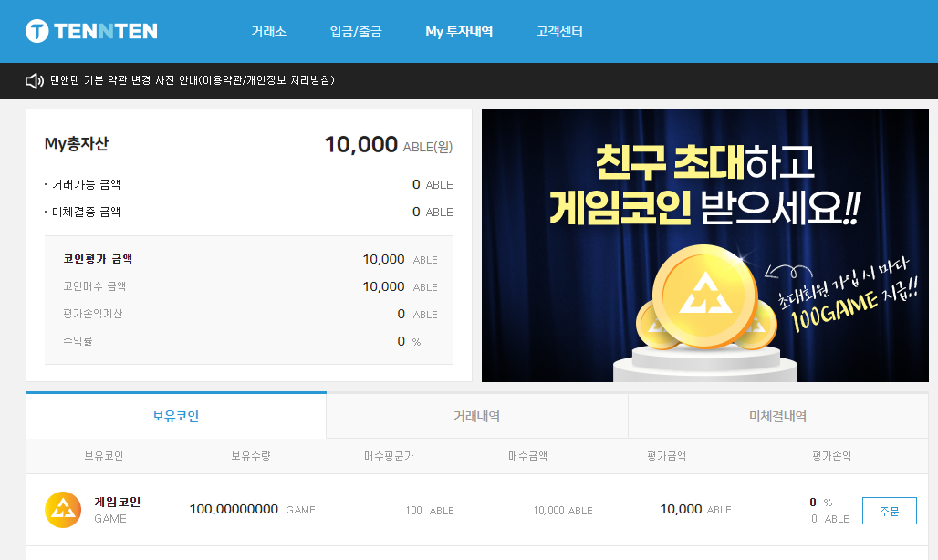Screen dimensions: 938x560
Task: Open the 텐앤텐 기본 약관 변경 notice
Action: [x=192, y=80]
